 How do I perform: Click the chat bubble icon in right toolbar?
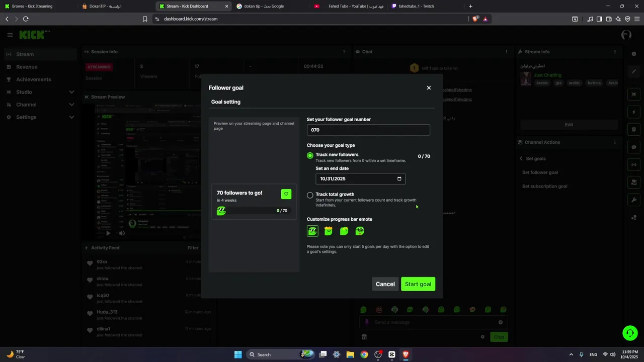point(634,147)
